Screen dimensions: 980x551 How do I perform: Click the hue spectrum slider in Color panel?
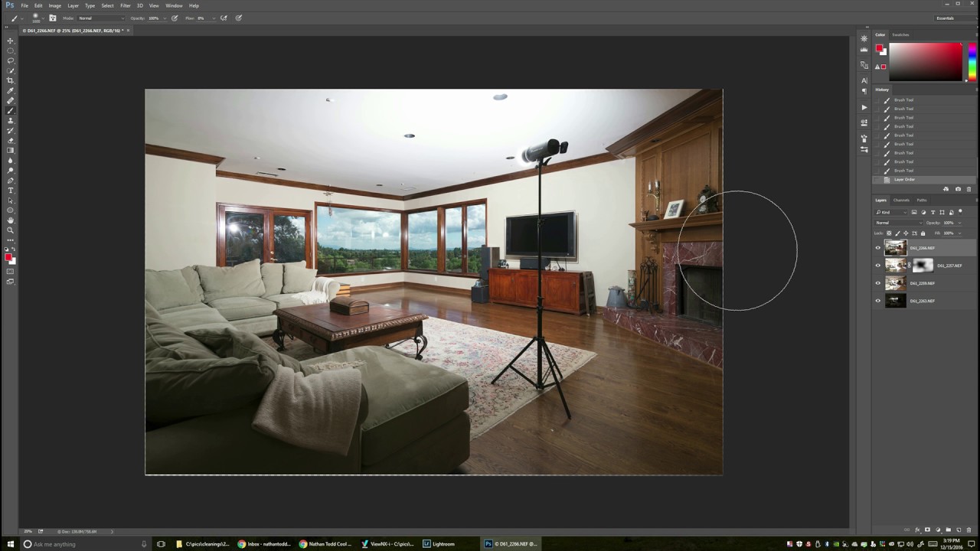tap(972, 61)
